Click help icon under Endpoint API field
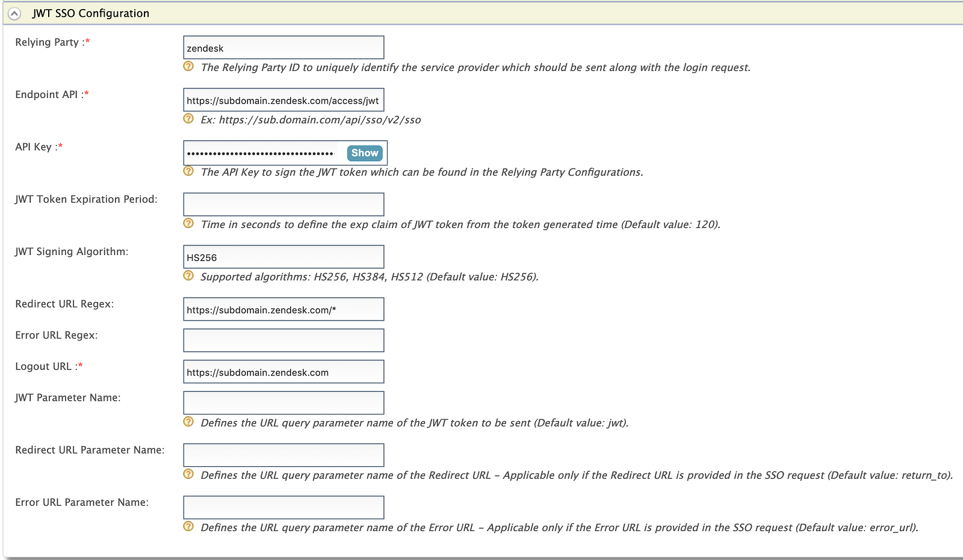963x560 pixels. coord(188,119)
